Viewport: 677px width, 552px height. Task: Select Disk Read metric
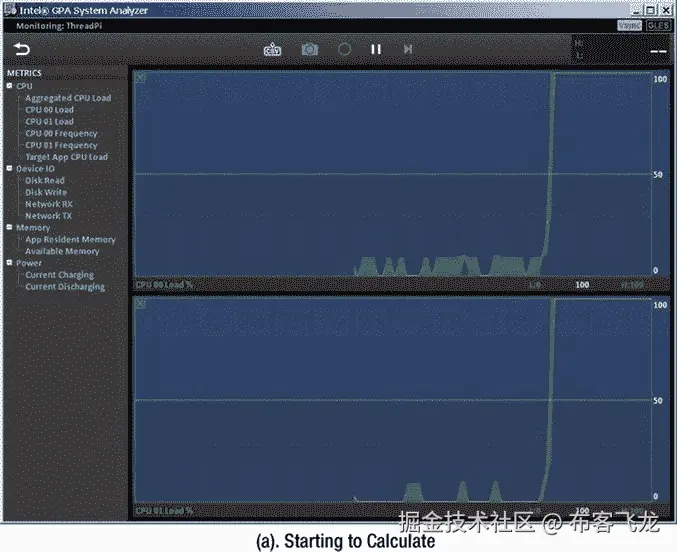[45, 181]
